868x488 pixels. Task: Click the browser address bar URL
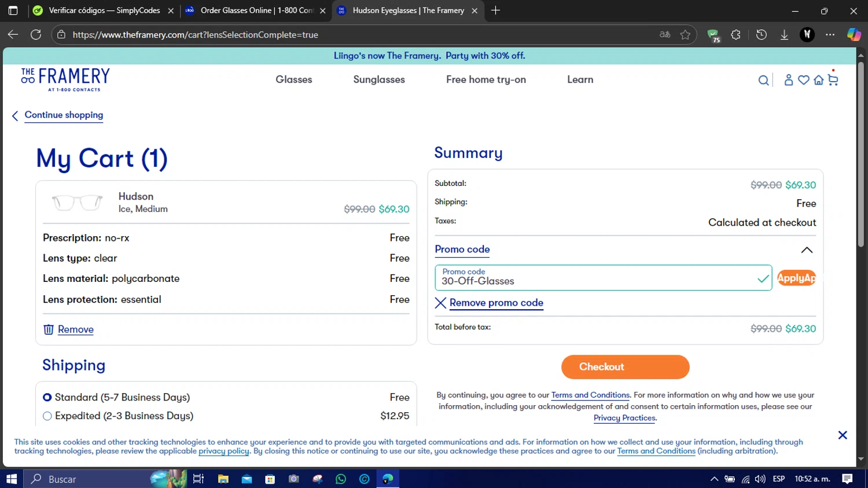tap(196, 35)
